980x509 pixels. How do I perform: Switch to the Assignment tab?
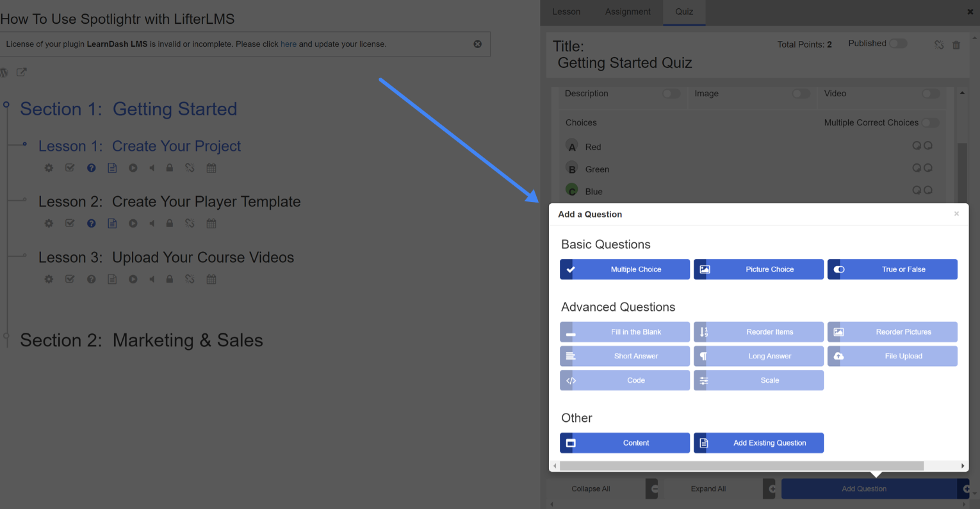click(x=628, y=12)
